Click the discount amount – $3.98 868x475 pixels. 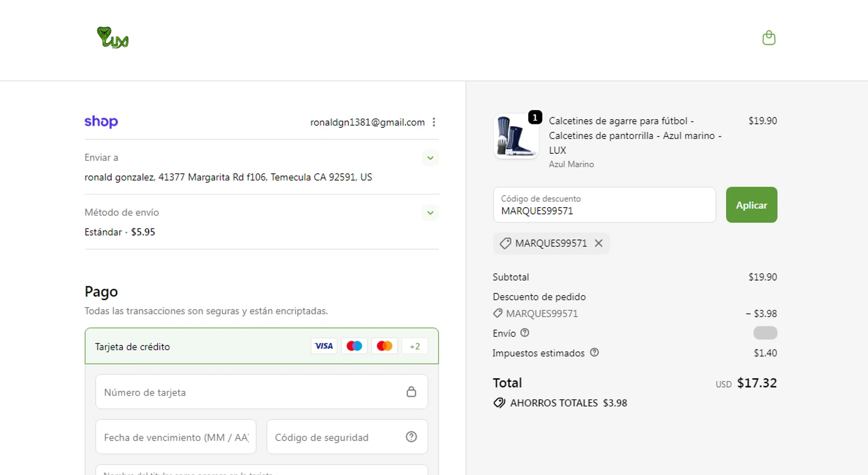[762, 314]
